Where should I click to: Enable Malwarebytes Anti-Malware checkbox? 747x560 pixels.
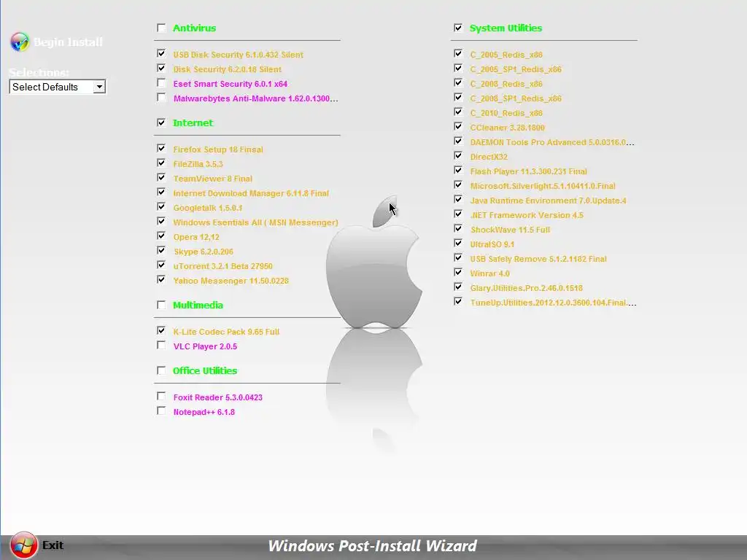pyautogui.click(x=161, y=97)
